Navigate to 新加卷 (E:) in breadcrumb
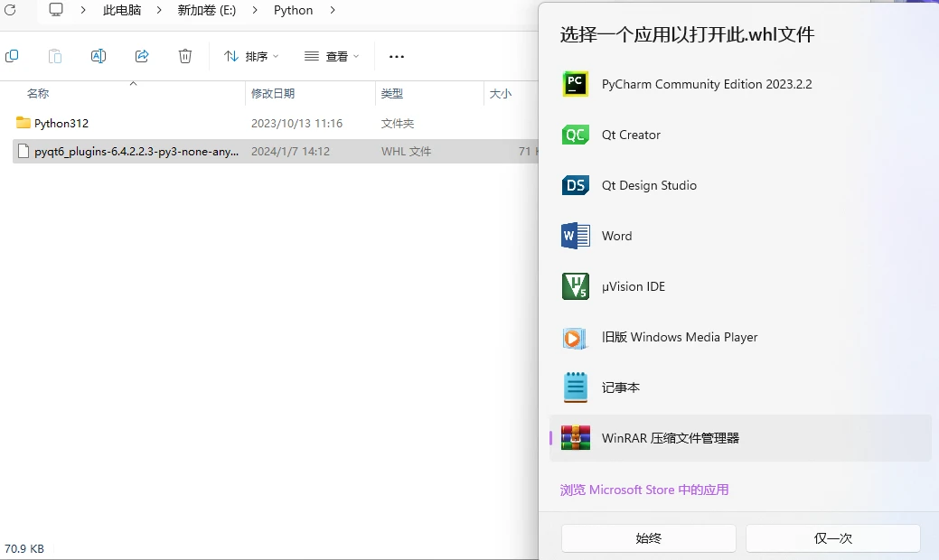939x560 pixels. click(207, 10)
